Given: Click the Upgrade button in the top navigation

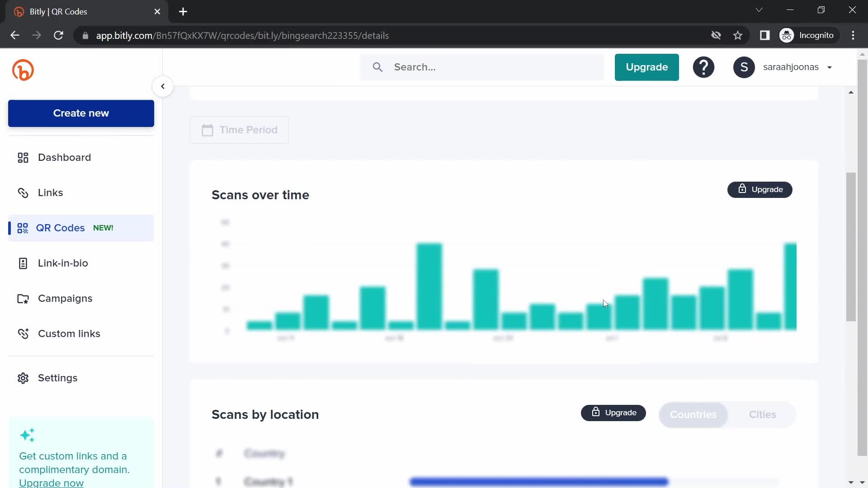Looking at the screenshot, I should [x=647, y=67].
